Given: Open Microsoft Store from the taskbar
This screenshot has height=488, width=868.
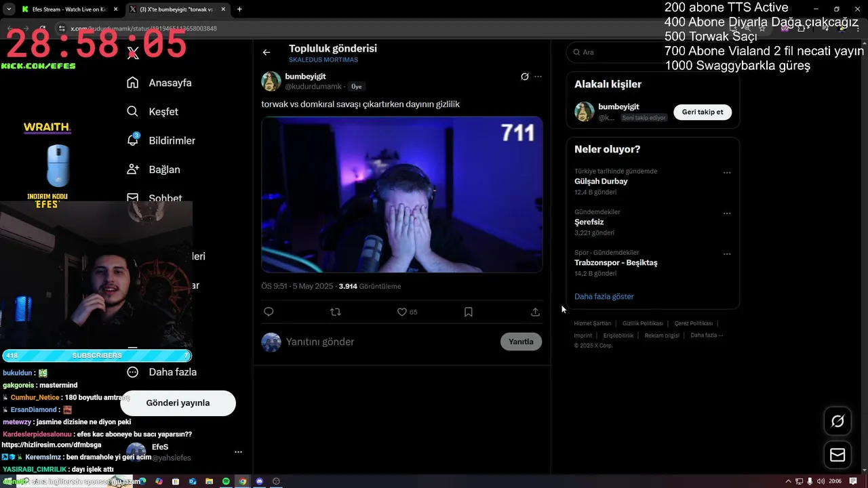Looking at the screenshot, I should (x=176, y=481).
